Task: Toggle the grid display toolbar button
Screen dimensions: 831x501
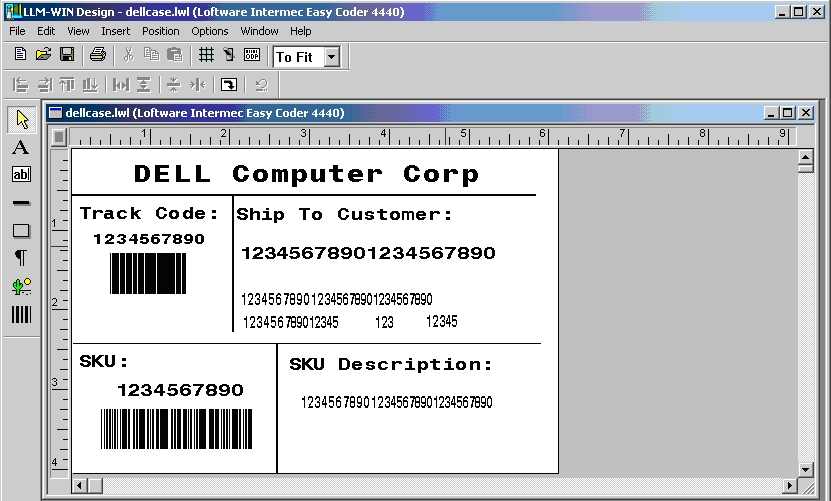Action: tap(205, 55)
